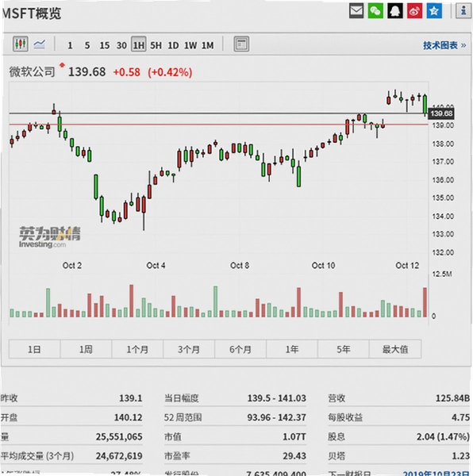Select the 1D interval
The image size is (473, 476).
tap(173, 45)
